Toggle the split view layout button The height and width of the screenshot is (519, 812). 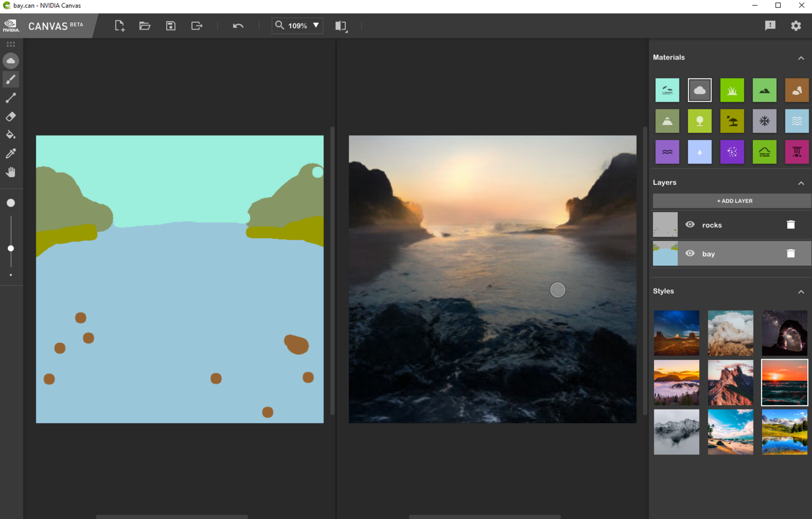(x=340, y=26)
